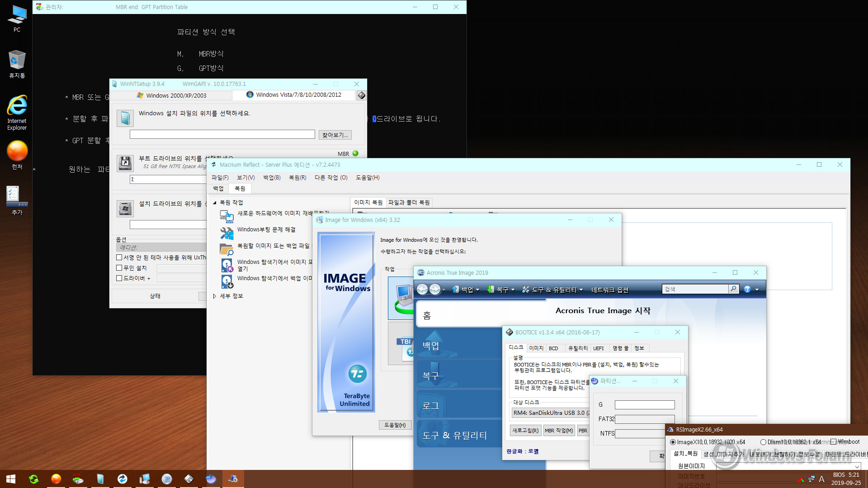
Task: Toggle the unsigned theme UxTheme checkbox in WinNTSetup
Action: click(x=119, y=257)
